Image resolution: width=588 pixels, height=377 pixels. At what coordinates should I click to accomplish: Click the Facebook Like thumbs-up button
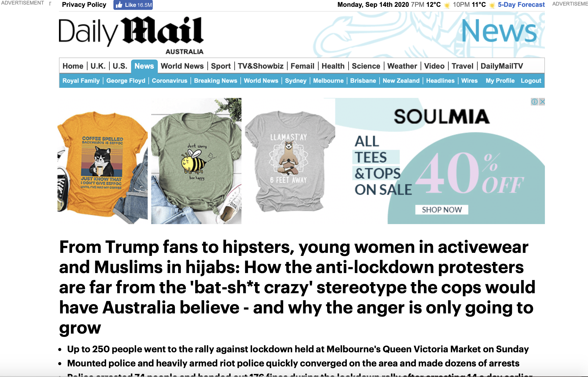pos(133,5)
